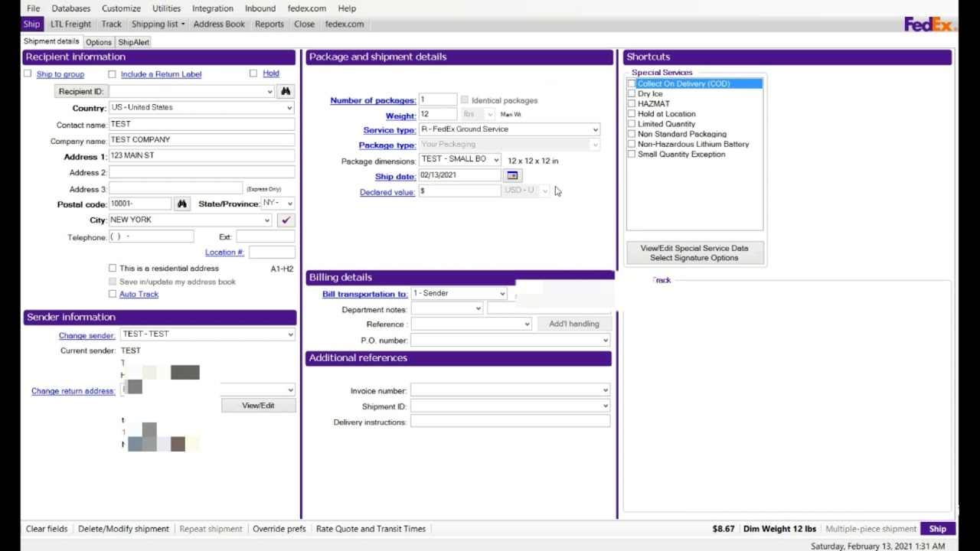
Task: Check Non-Hazardous Lithium Battery option
Action: [632, 144]
